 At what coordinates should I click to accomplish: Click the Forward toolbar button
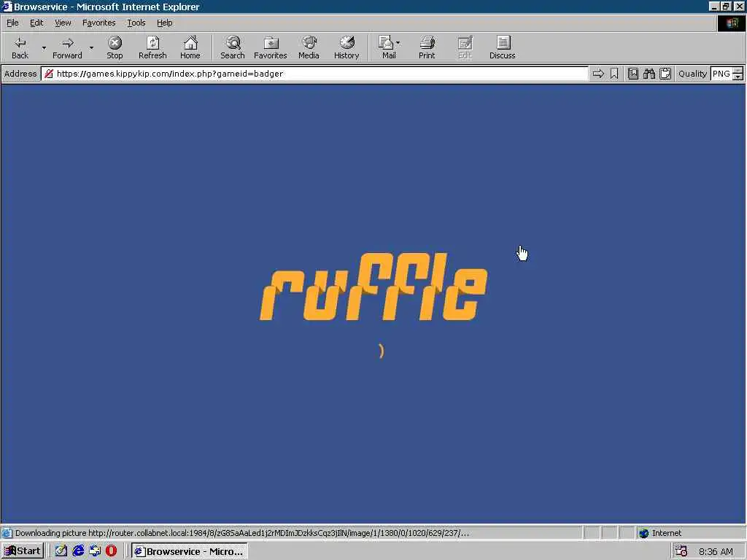coord(67,47)
